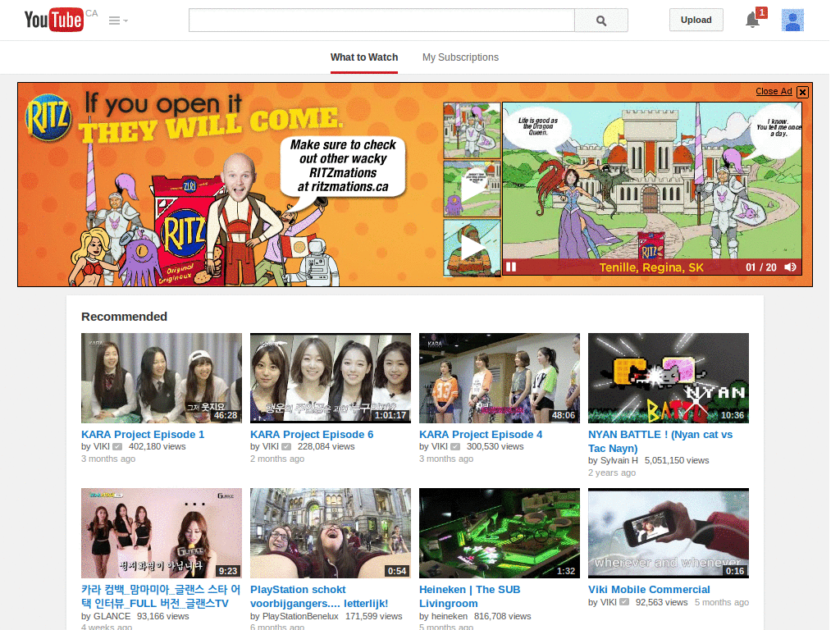Open the VIKI channel under Episode 1
This screenshot has height=630, width=840.
[102, 446]
